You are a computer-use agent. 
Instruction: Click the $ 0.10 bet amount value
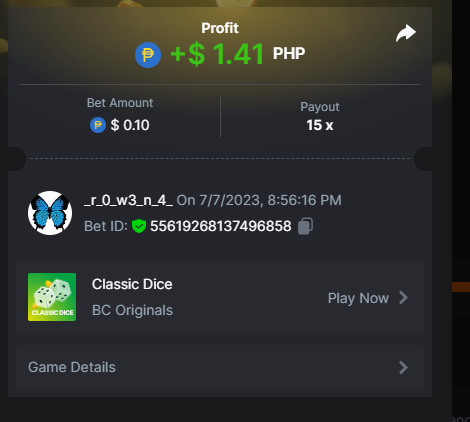[x=130, y=125]
